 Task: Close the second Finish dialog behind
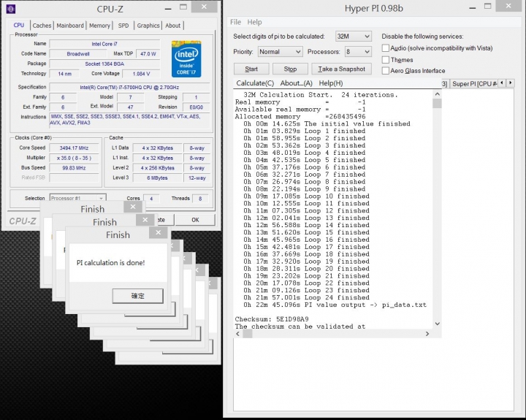[x=145, y=220]
